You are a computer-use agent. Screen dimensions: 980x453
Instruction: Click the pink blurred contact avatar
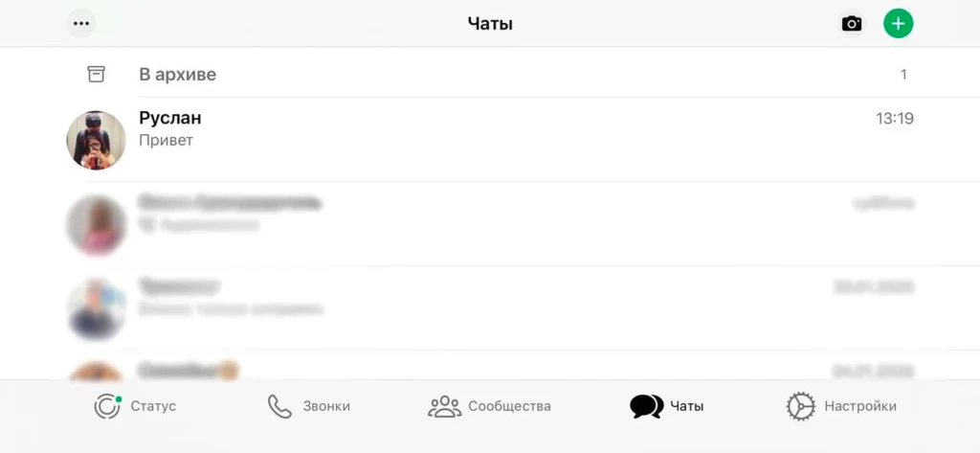(x=97, y=225)
